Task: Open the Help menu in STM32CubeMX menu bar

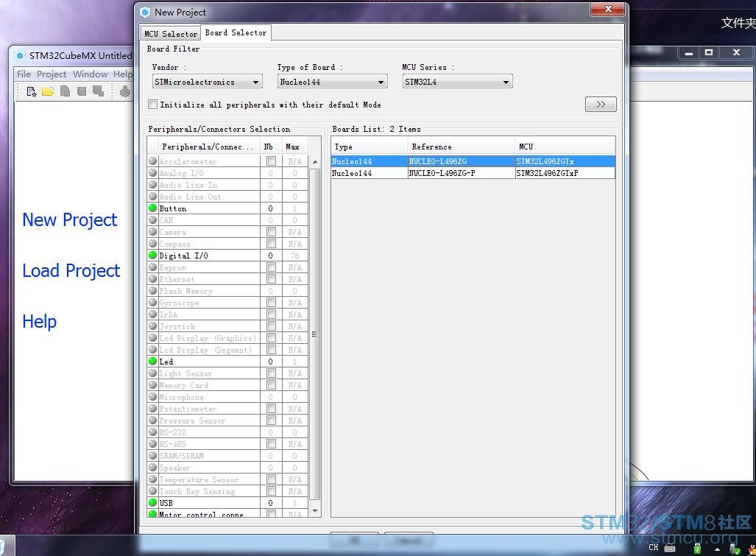Action: [122, 74]
